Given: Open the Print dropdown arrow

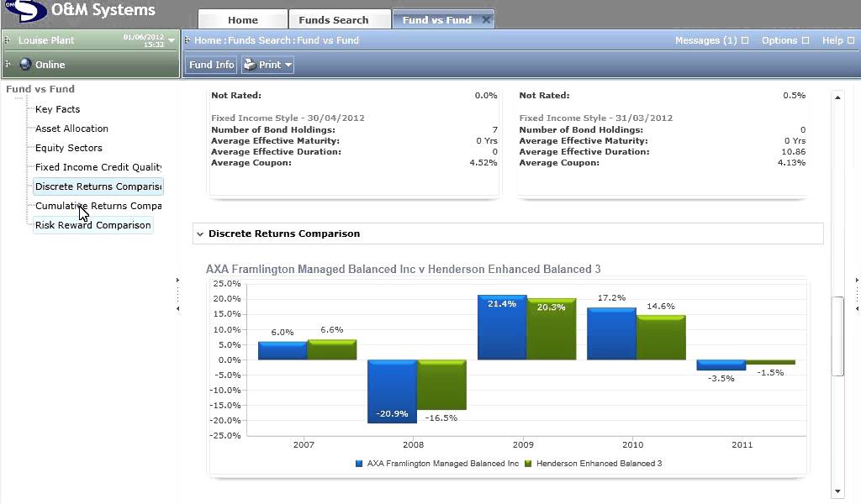Looking at the screenshot, I should pos(288,65).
